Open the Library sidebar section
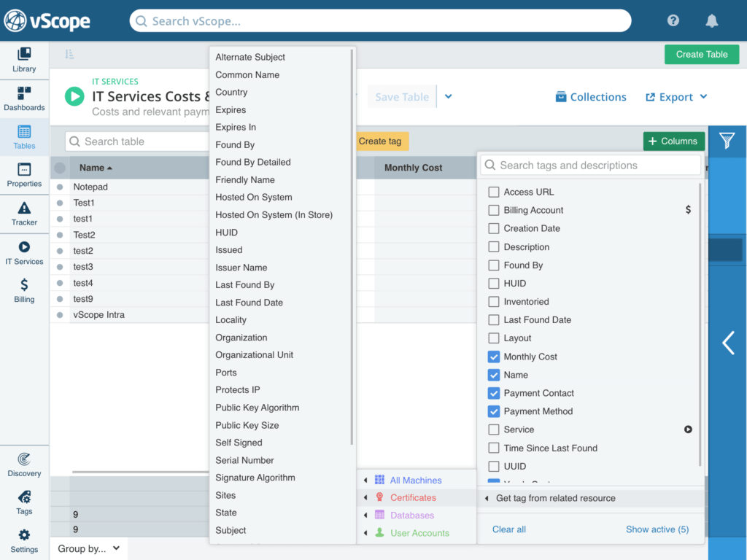 click(x=24, y=60)
